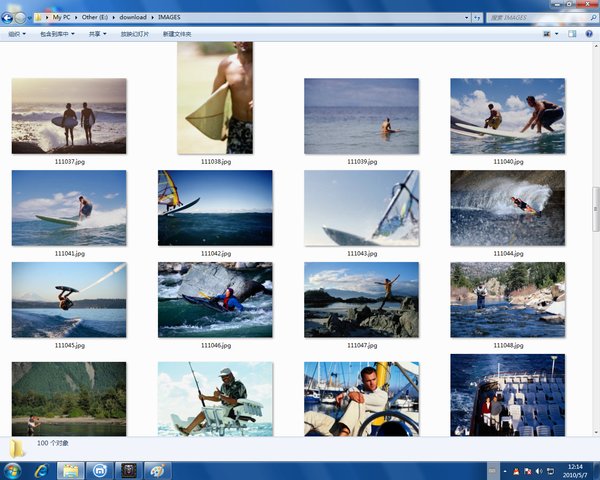The image size is (600, 480).
Task: Select the 111047.jpg thumbnail image
Action: (x=361, y=299)
